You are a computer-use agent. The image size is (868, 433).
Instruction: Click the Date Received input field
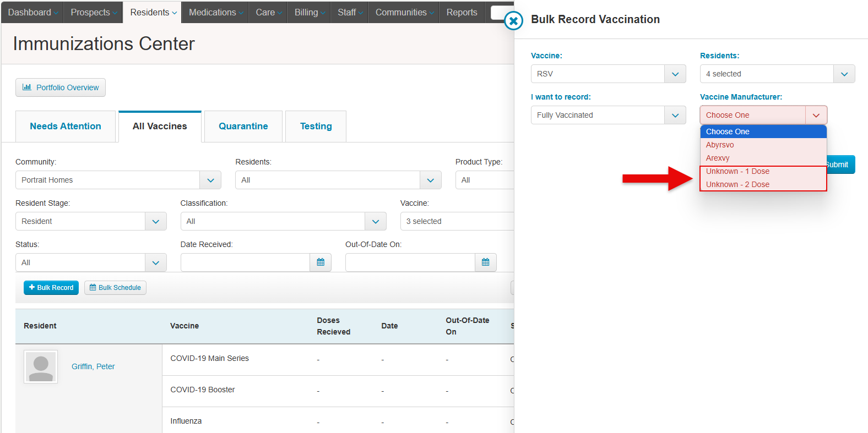click(245, 262)
